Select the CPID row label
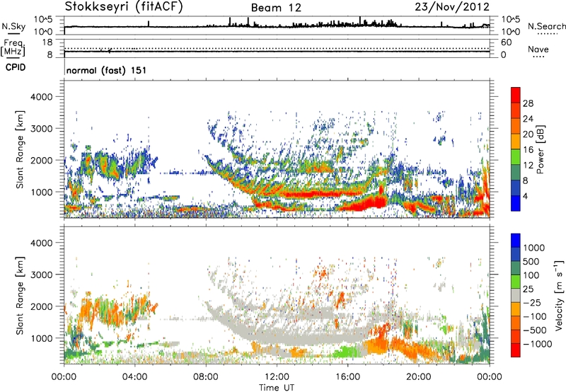 (16, 67)
